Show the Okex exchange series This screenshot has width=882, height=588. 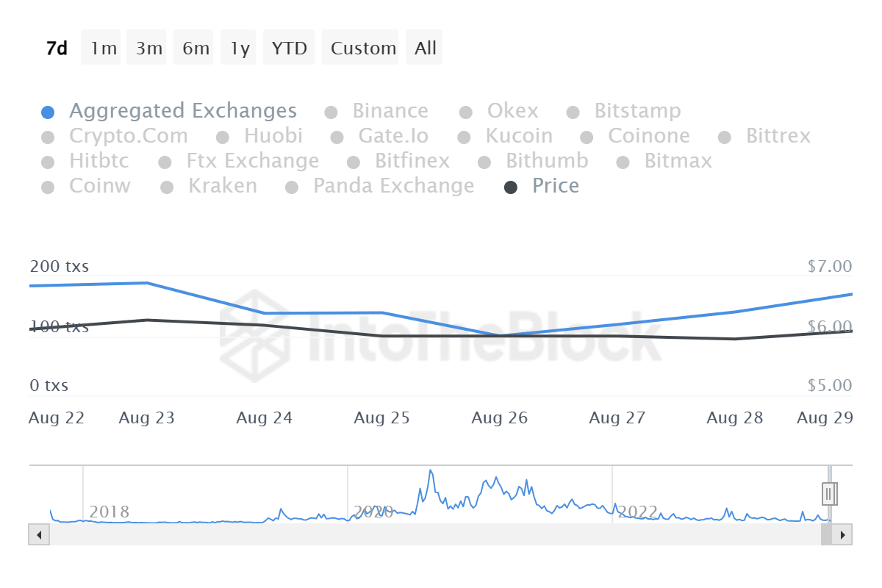coord(512,112)
